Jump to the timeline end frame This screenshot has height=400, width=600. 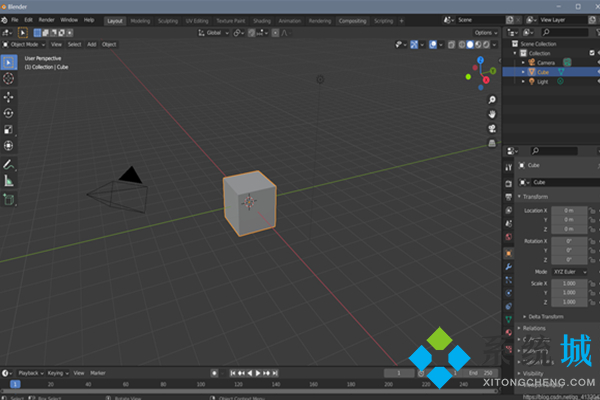point(275,373)
